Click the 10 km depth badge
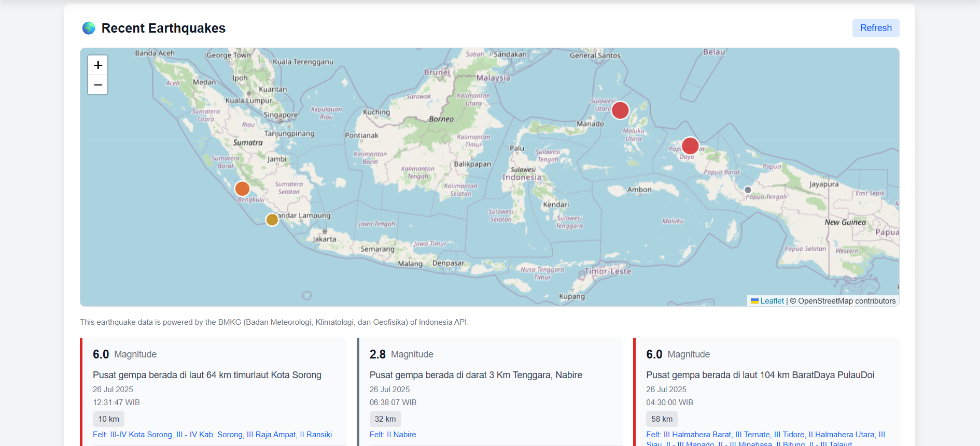 tap(108, 419)
